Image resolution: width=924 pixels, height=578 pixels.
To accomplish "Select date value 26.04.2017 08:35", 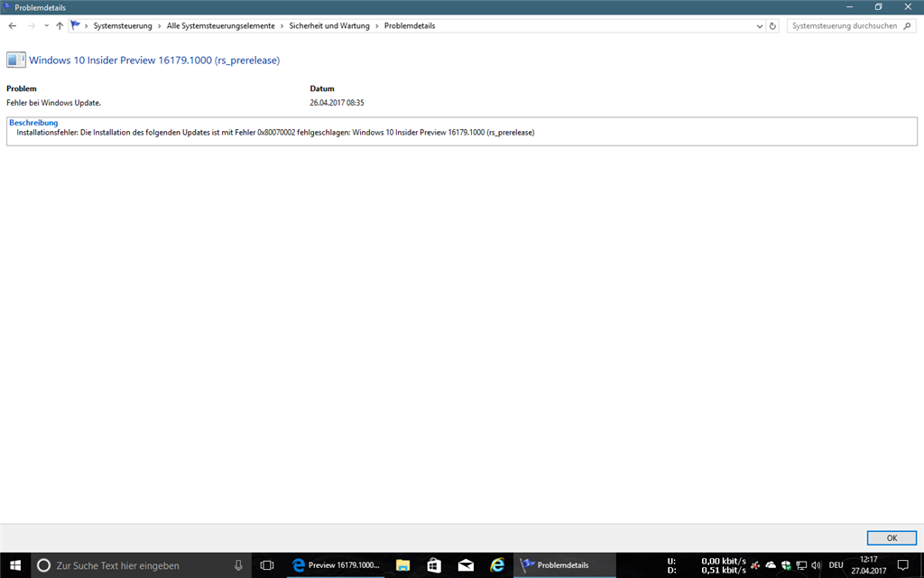I will click(x=337, y=103).
